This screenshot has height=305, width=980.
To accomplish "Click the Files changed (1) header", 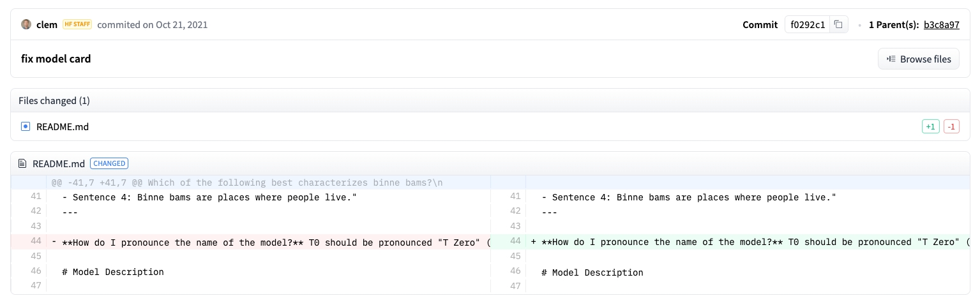I will tap(54, 101).
